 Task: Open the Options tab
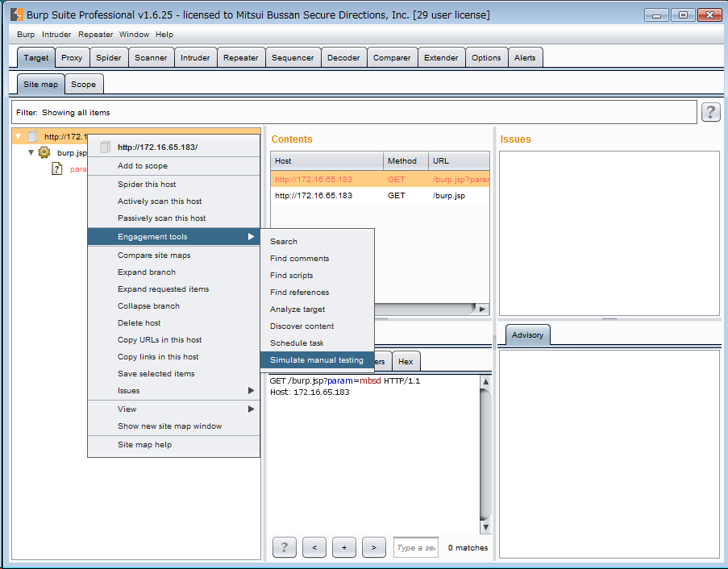pos(486,57)
